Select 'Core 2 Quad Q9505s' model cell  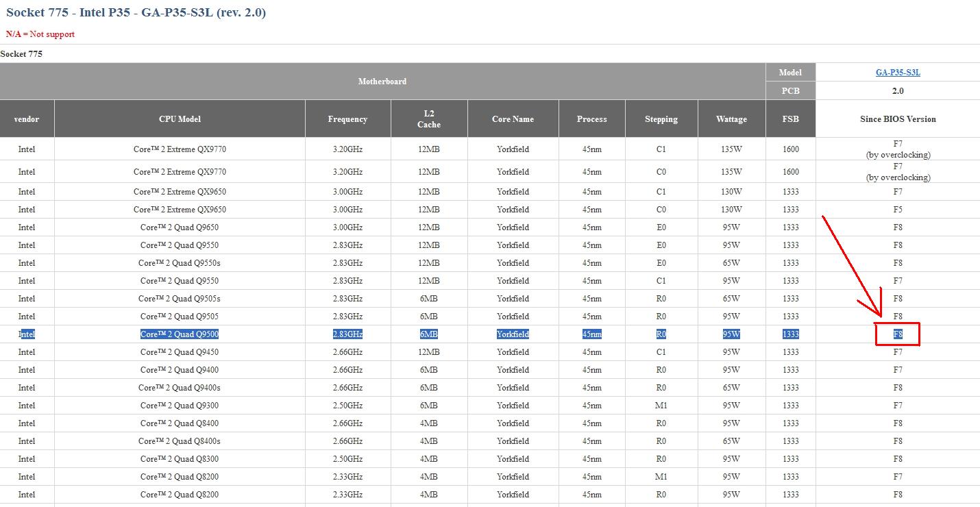pyautogui.click(x=180, y=299)
